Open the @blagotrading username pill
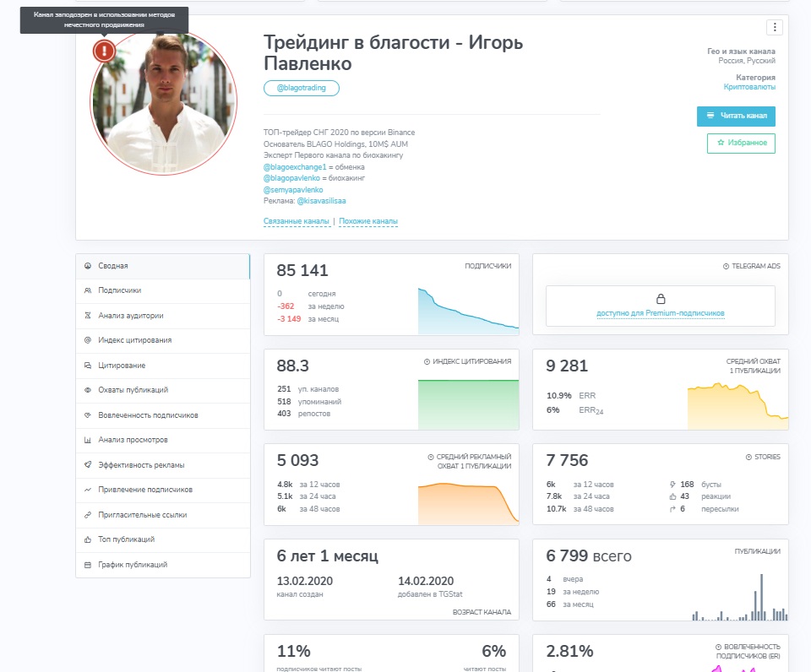811x672 pixels. coord(302,88)
